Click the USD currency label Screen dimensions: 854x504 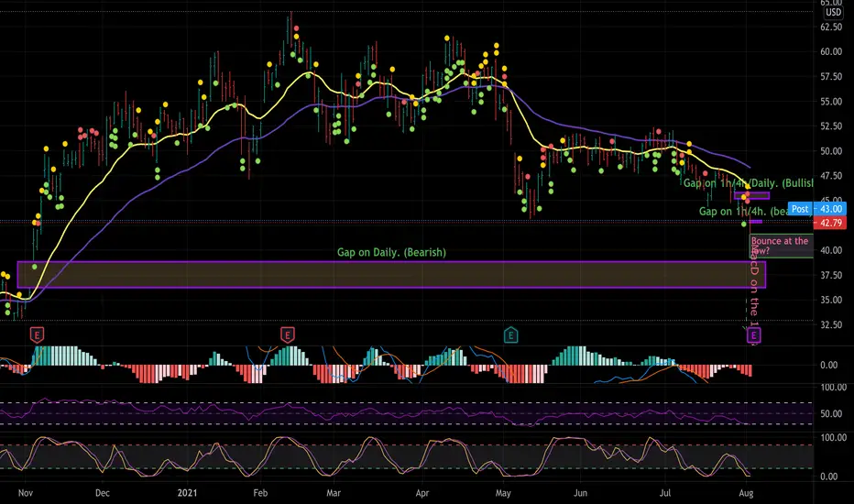pos(833,12)
